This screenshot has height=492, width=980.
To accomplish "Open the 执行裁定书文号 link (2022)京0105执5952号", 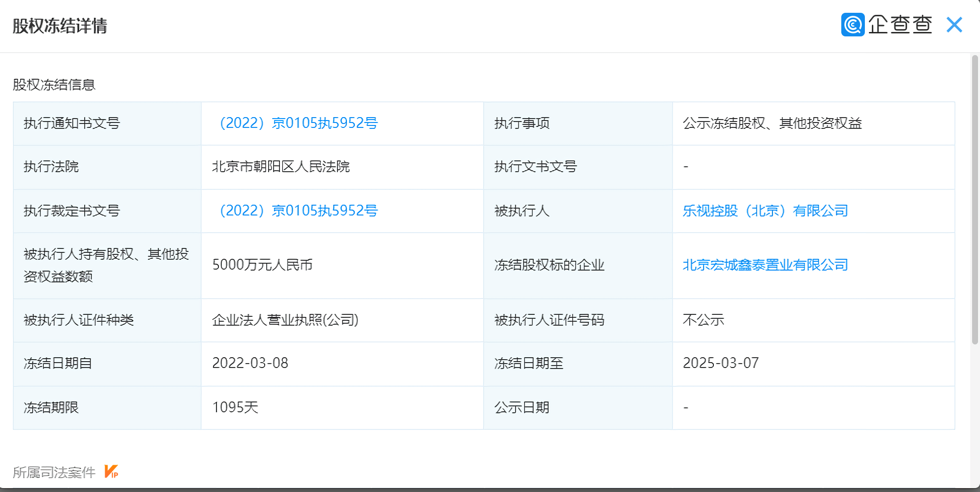I will click(299, 211).
